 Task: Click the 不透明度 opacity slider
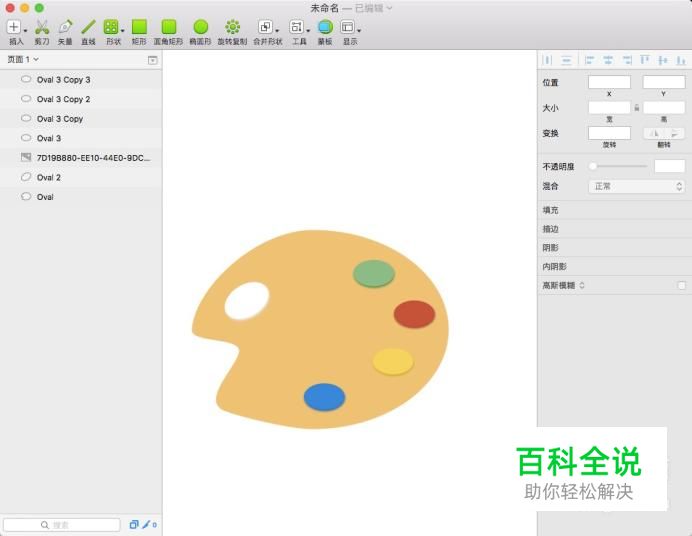point(618,166)
